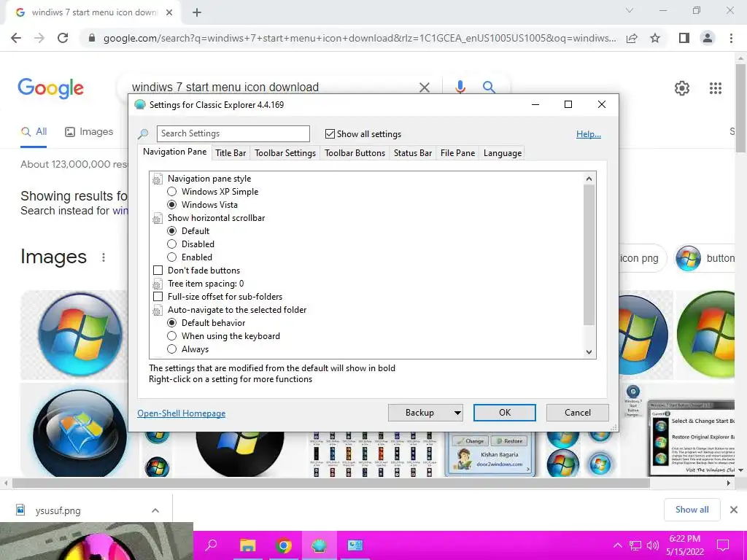Expand the ysusuf.png download options chevron
Screen dimensions: 747x560
pos(155,510)
